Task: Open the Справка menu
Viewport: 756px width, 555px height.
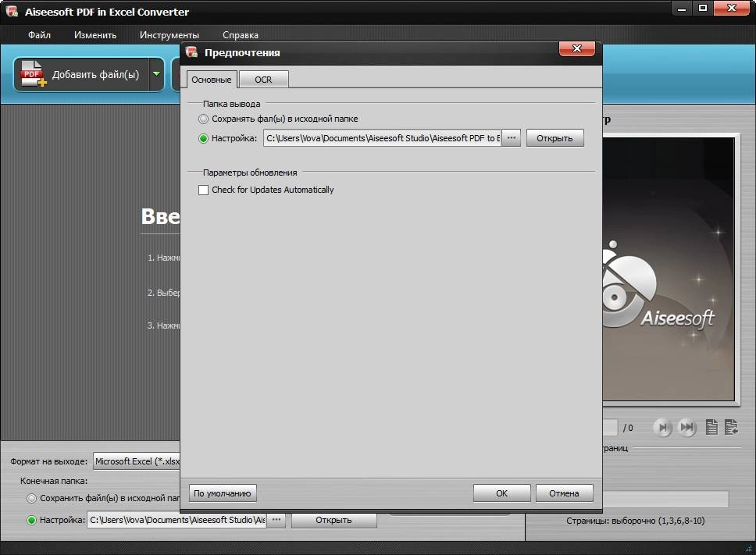Action: 240,35
